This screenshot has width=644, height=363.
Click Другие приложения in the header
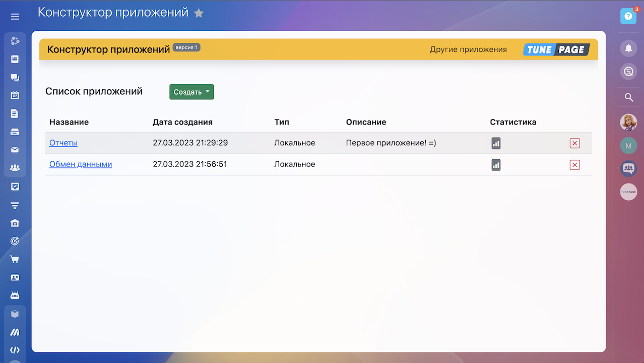468,49
